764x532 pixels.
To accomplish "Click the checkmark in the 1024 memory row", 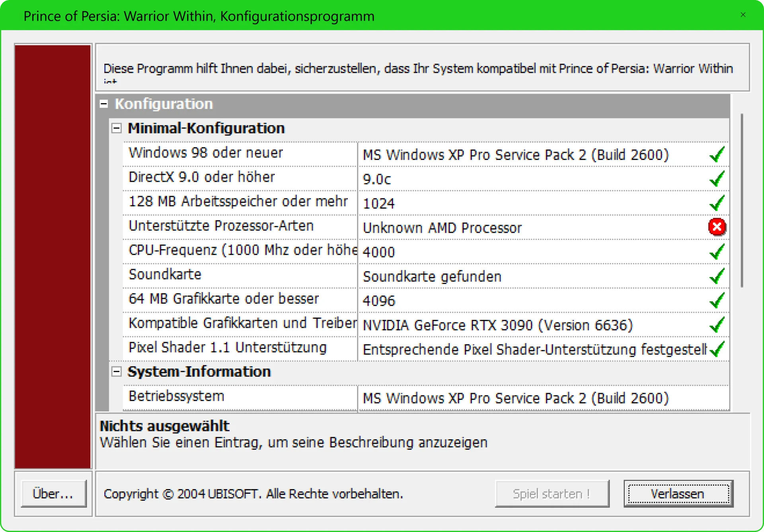I will (717, 203).
